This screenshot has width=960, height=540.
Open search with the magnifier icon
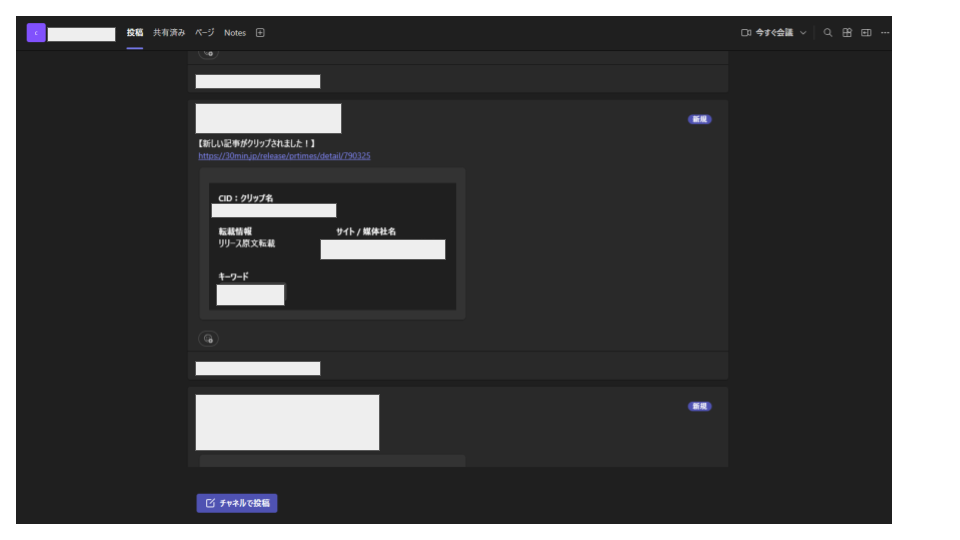click(x=828, y=32)
